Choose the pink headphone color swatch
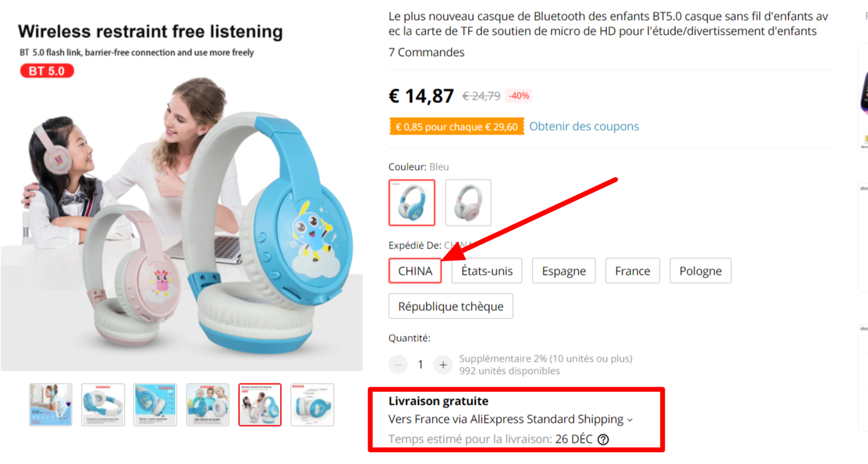Viewport: 868px width, 464px height. (468, 202)
